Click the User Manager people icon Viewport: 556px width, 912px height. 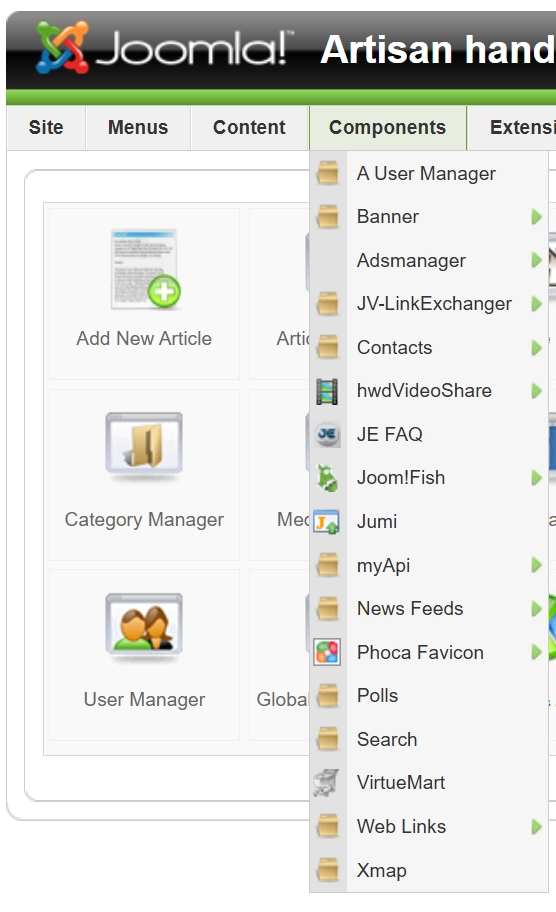[144, 626]
